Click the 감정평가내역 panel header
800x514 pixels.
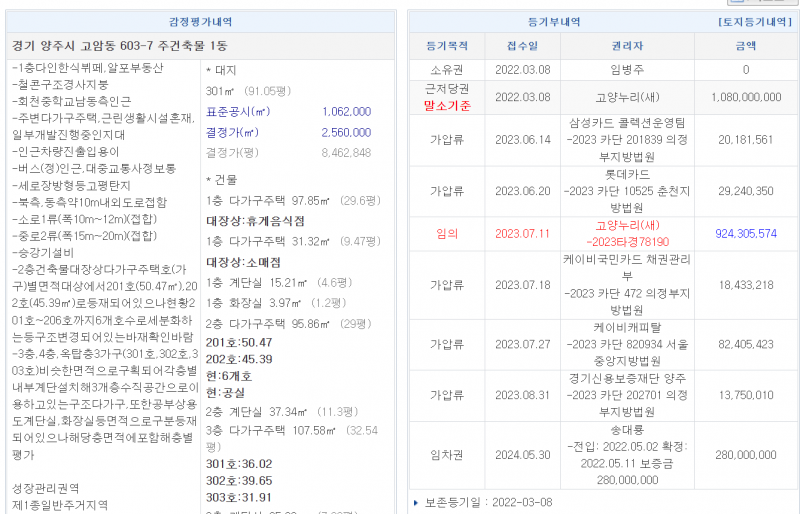point(200,21)
